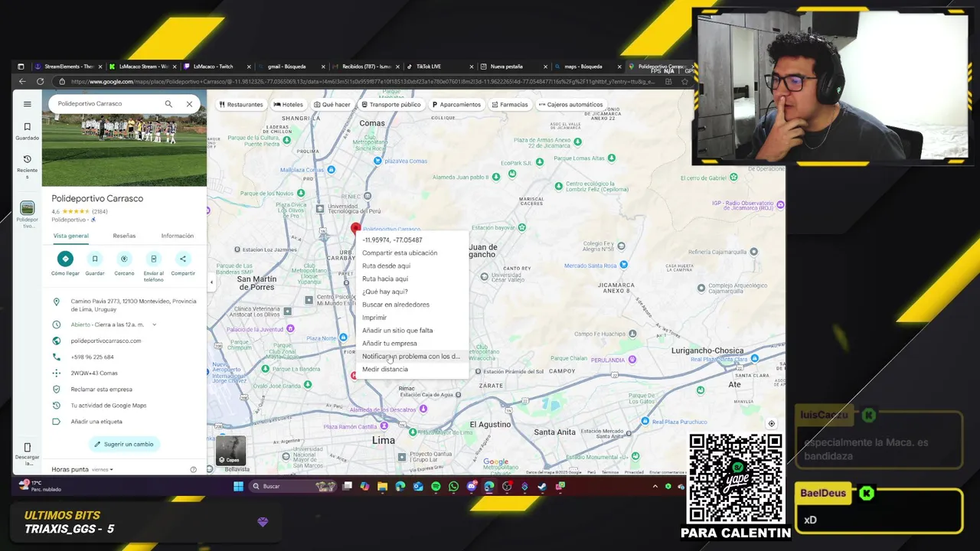This screenshot has height=551, width=980.
Task: Click the phone number +598 96 225 684
Action: click(92, 357)
